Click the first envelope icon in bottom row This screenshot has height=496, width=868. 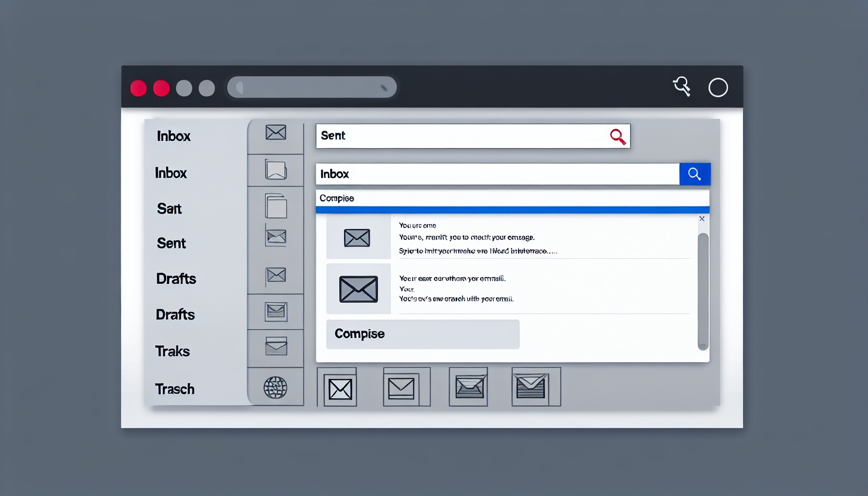click(340, 389)
